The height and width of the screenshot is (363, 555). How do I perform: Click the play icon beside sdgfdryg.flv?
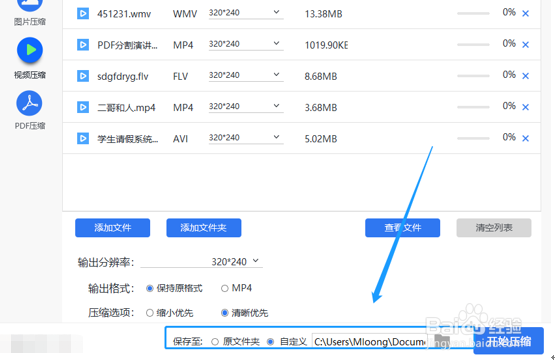click(83, 76)
